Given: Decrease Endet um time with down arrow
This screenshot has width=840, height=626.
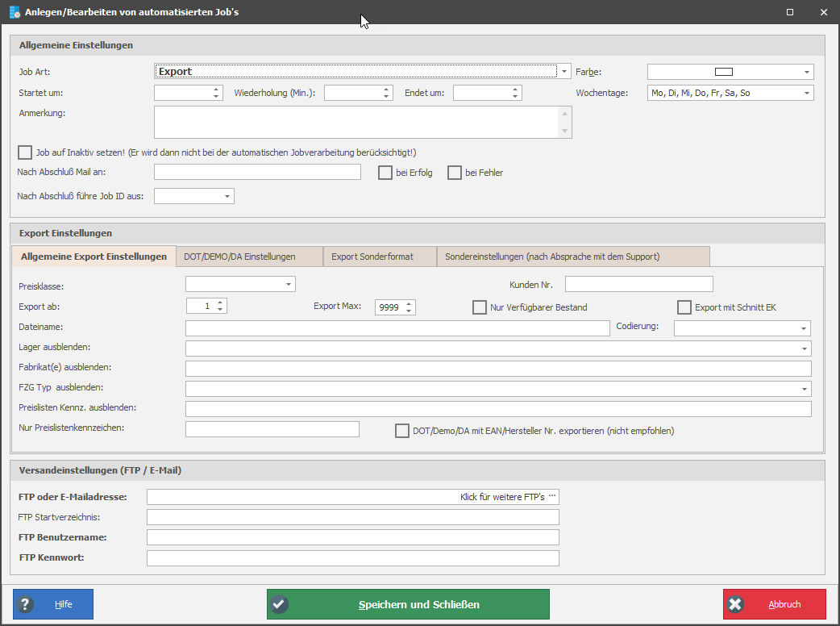Looking at the screenshot, I should (515, 97).
